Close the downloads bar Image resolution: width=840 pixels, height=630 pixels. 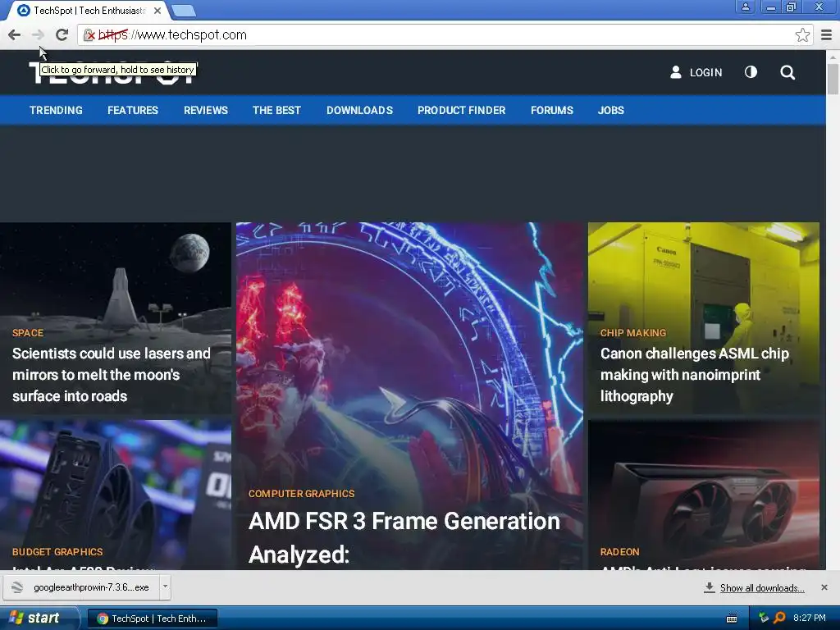[x=824, y=587]
